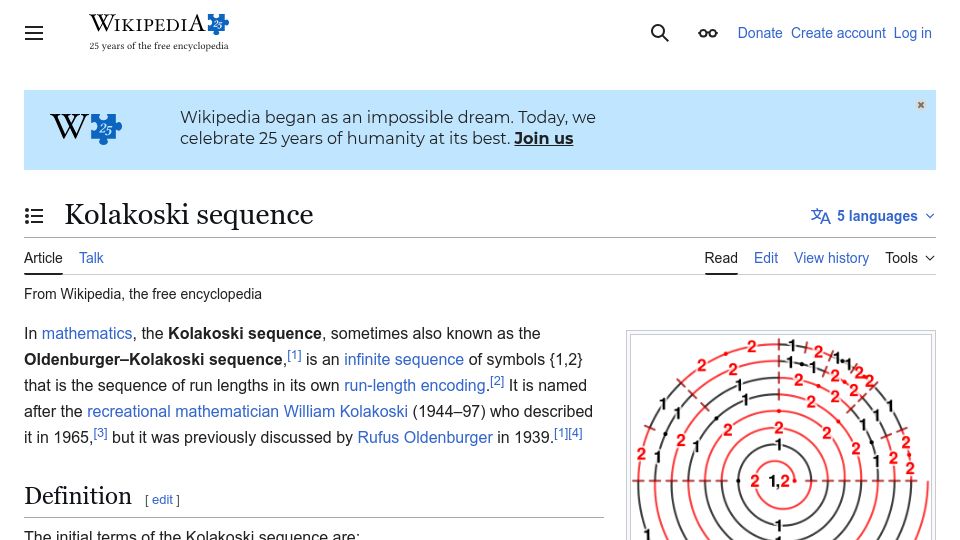Click the Wikipedia 25 years logo
The width and height of the screenshot is (960, 540).
(x=159, y=32)
